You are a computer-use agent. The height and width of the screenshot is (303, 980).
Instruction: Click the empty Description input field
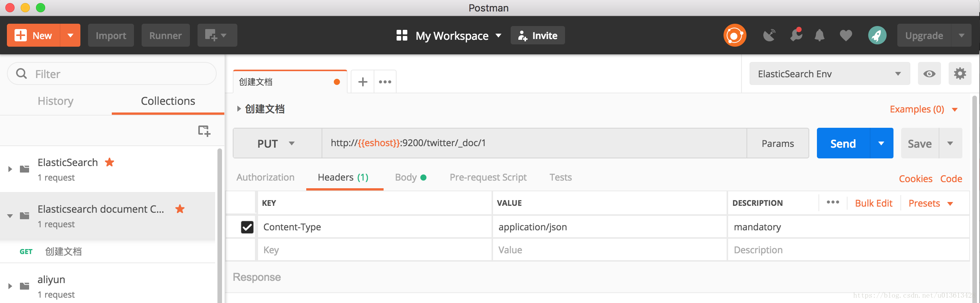(x=848, y=250)
